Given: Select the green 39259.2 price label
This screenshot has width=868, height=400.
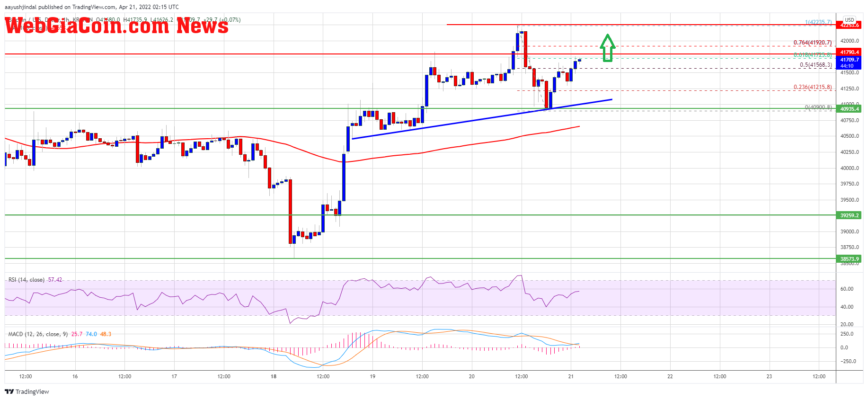Looking at the screenshot, I should [x=849, y=215].
